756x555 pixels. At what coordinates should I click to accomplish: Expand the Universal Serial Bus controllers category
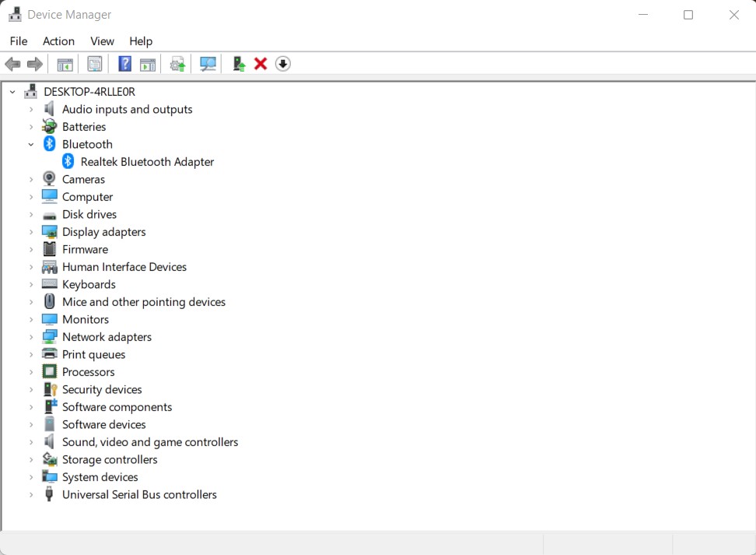tap(31, 494)
